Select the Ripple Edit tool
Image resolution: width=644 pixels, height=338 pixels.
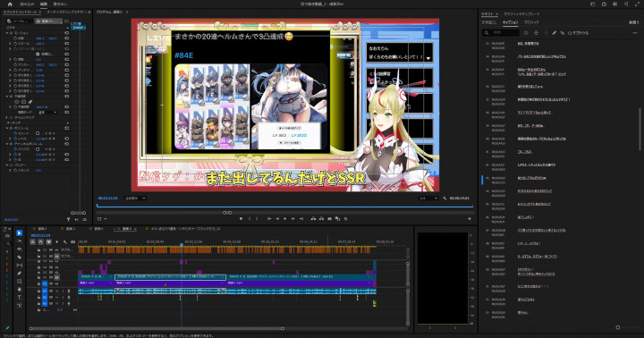point(20,249)
